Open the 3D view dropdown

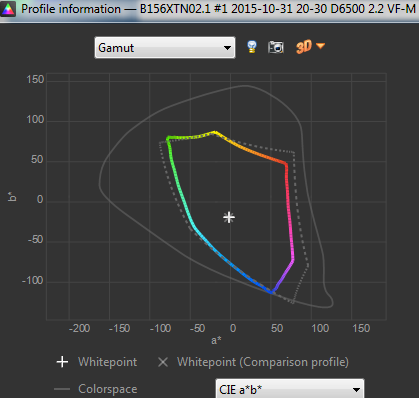pyautogui.click(x=310, y=46)
